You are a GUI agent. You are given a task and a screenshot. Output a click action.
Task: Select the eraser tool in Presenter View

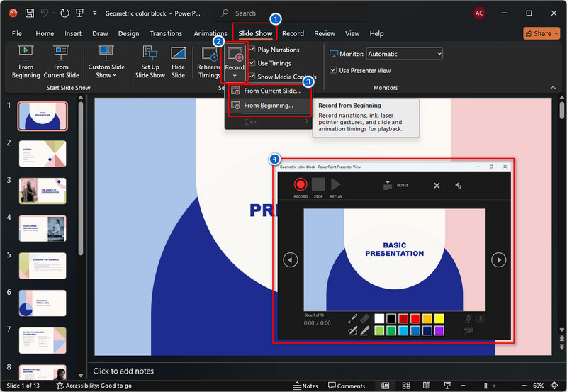365,318
